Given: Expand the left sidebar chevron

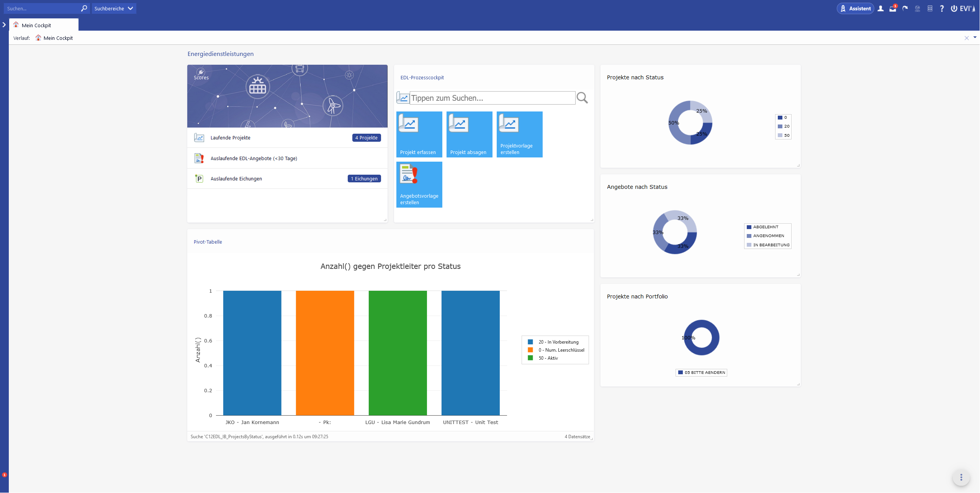Looking at the screenshot, I should 4,25.
